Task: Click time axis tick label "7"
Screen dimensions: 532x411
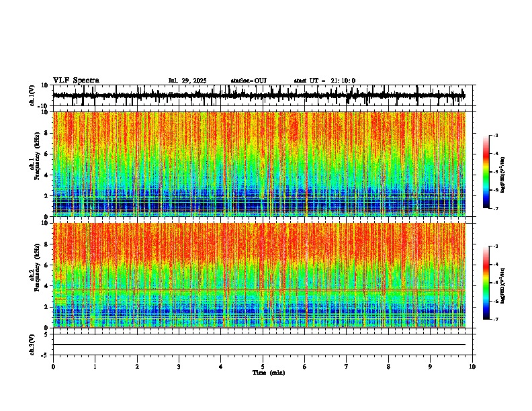Action: coord(347,367)
